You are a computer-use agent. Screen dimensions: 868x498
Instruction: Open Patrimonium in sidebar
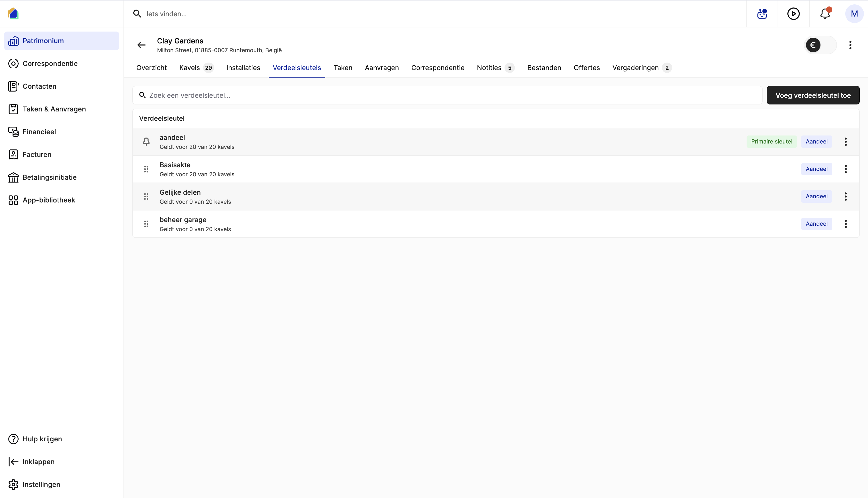61,41
